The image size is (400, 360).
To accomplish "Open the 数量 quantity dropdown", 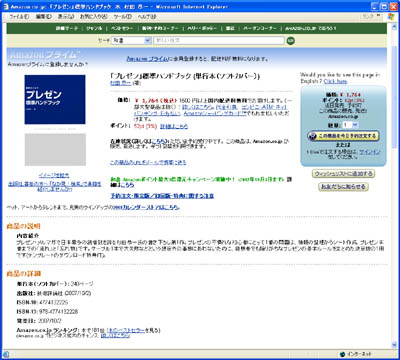I will point(351,125).
